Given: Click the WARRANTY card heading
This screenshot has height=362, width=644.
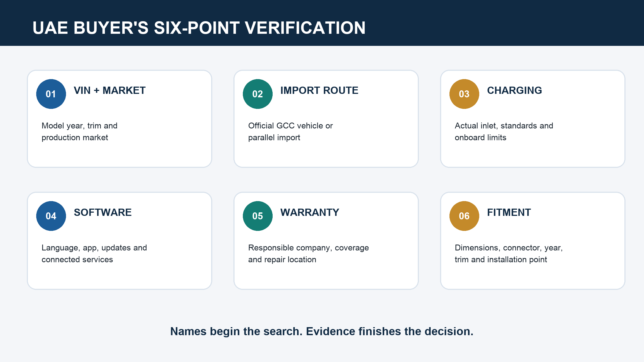Looking at the screenshot, I should [310, 212].
